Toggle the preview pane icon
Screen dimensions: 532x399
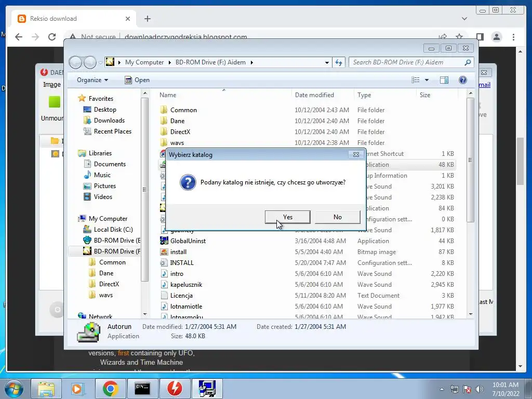click(x=444, y=80)
